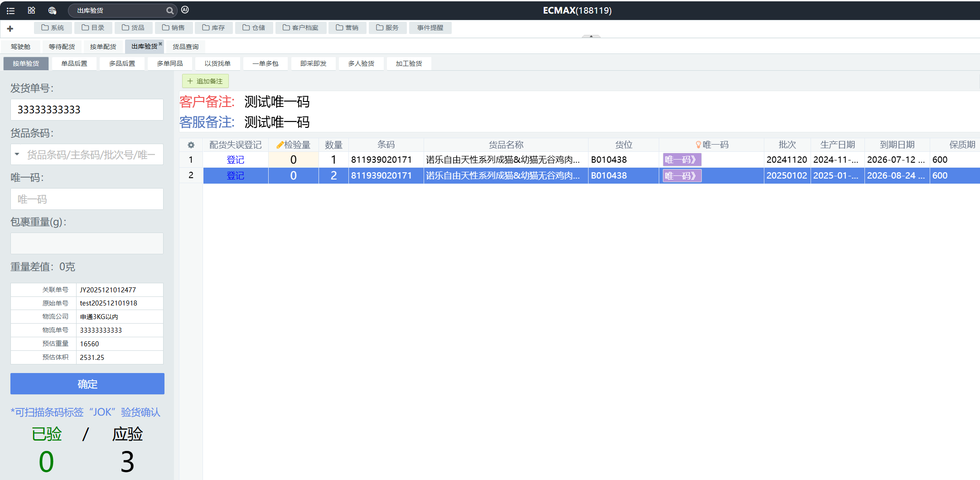Screen dimensions: 980x480
Task: Open the 客户档案 menu
Action: [301, 28]
